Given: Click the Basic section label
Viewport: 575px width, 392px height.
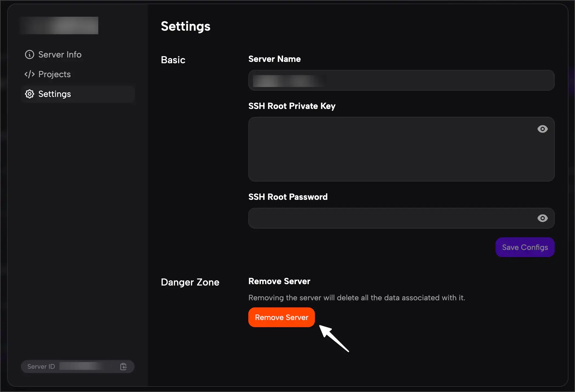Looking at the screenshot, I should [173, 60].
